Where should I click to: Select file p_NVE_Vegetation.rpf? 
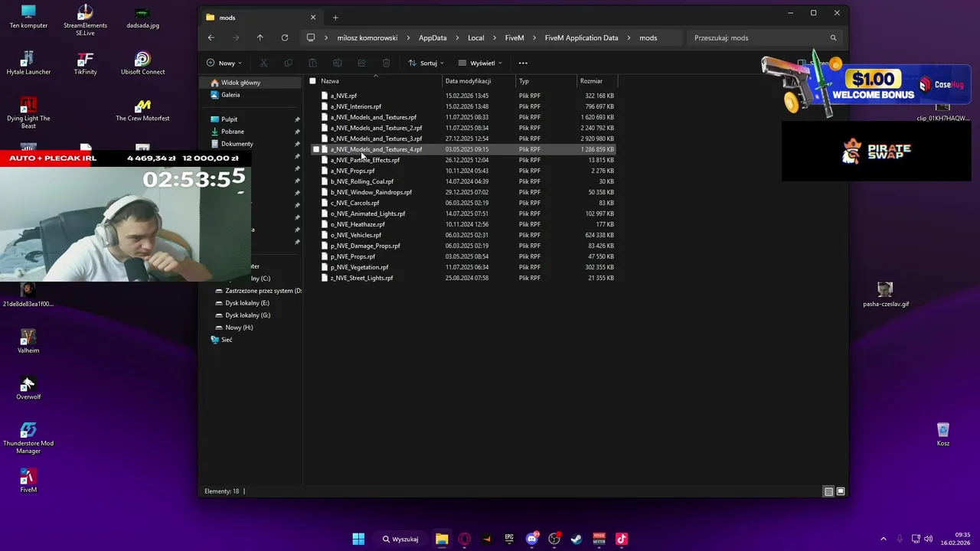point(360,267)
